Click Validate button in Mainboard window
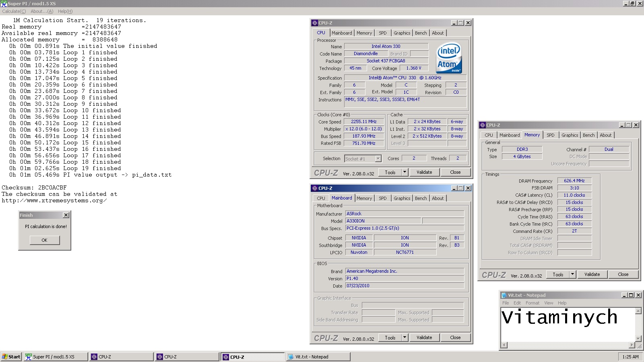Viewport: 644px width, 362px height. 424,337
